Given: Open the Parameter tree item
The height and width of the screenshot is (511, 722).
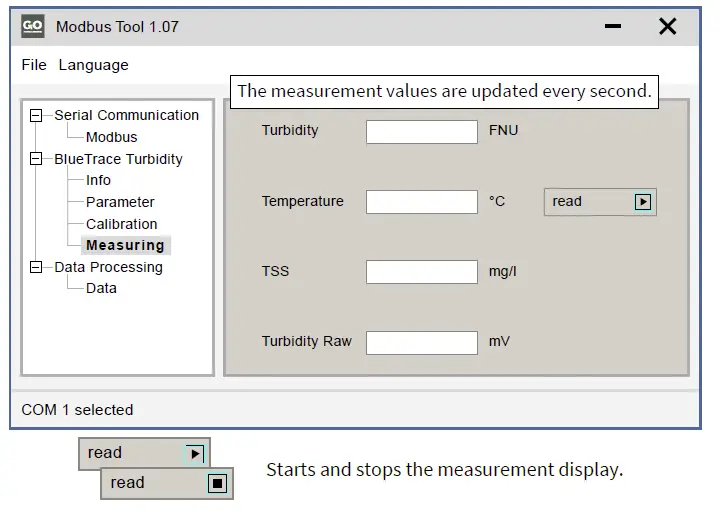Looking at the screenshot, I should point(120,202).
